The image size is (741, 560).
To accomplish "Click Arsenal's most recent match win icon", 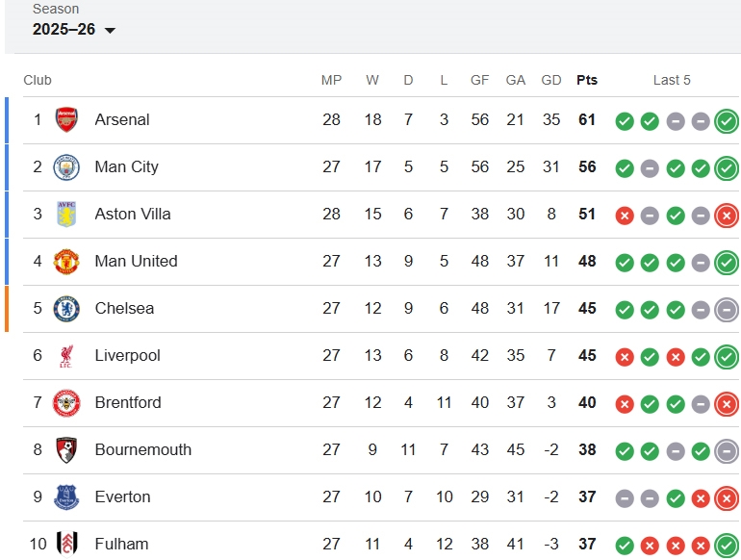I will tap(727, 121).
